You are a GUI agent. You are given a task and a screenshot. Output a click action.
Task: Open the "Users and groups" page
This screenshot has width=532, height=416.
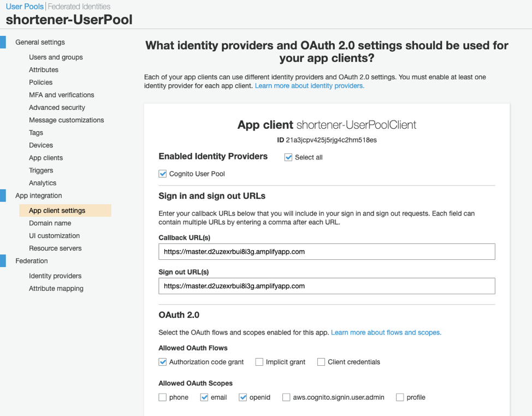tap(56, 57)
